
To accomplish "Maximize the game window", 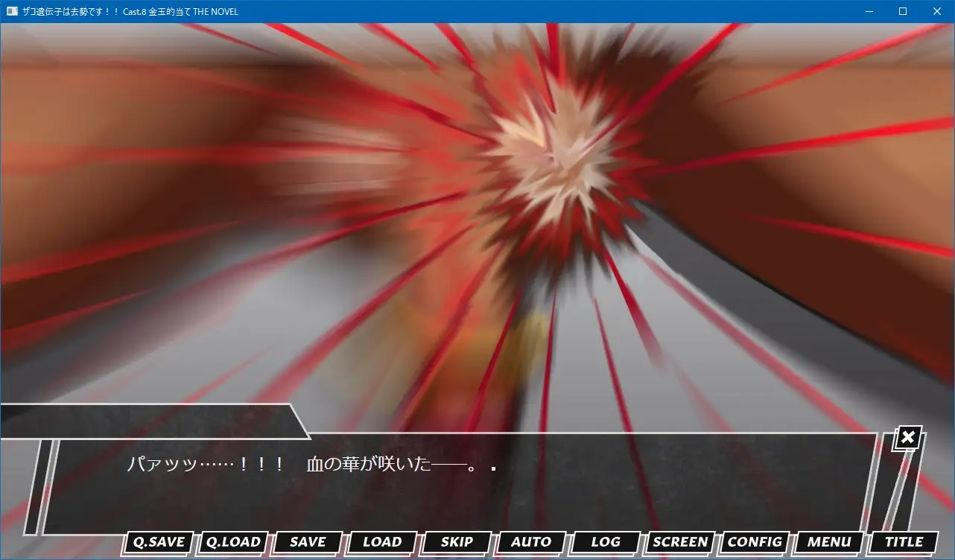I will click(x=903, y=11).
